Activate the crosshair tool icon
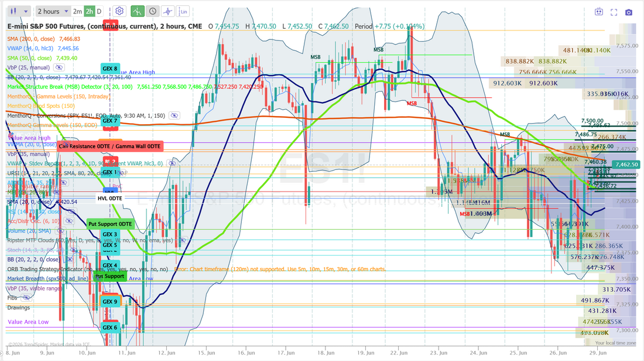 (167, 11)
